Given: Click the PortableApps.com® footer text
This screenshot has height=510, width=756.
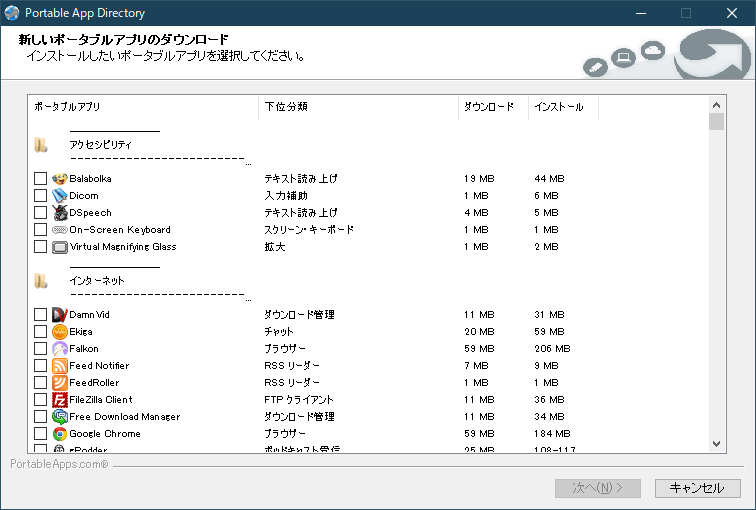Looking at the screenshot, I should (59, 464).
